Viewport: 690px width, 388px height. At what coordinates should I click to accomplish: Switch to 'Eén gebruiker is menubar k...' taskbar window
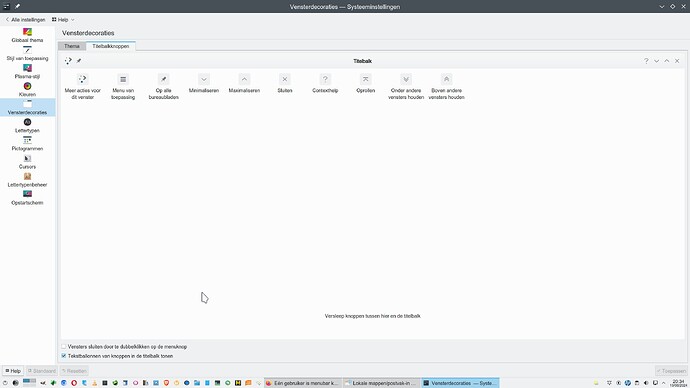point(303,383)
